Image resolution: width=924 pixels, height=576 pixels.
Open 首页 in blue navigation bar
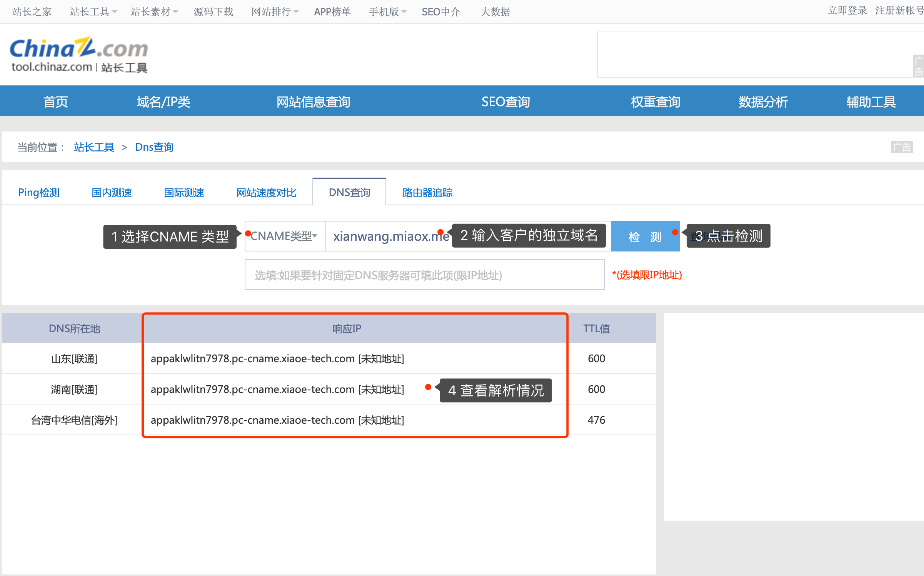click(56, 102)
